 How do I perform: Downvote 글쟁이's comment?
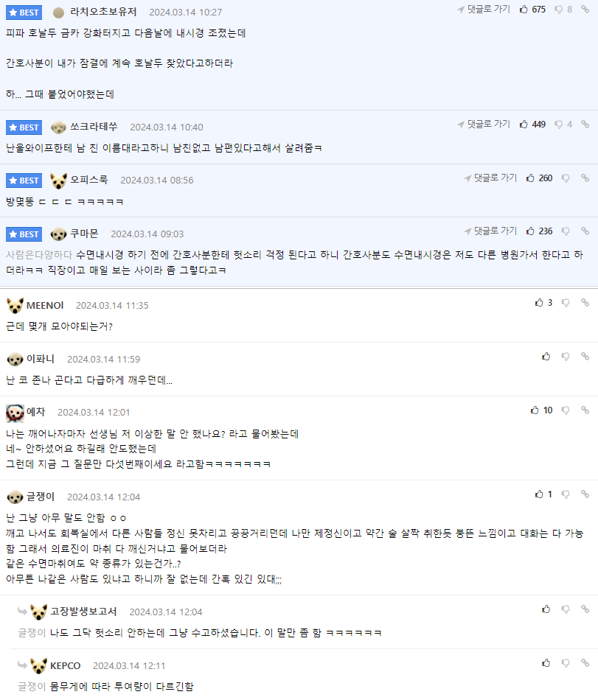point(566,494)
